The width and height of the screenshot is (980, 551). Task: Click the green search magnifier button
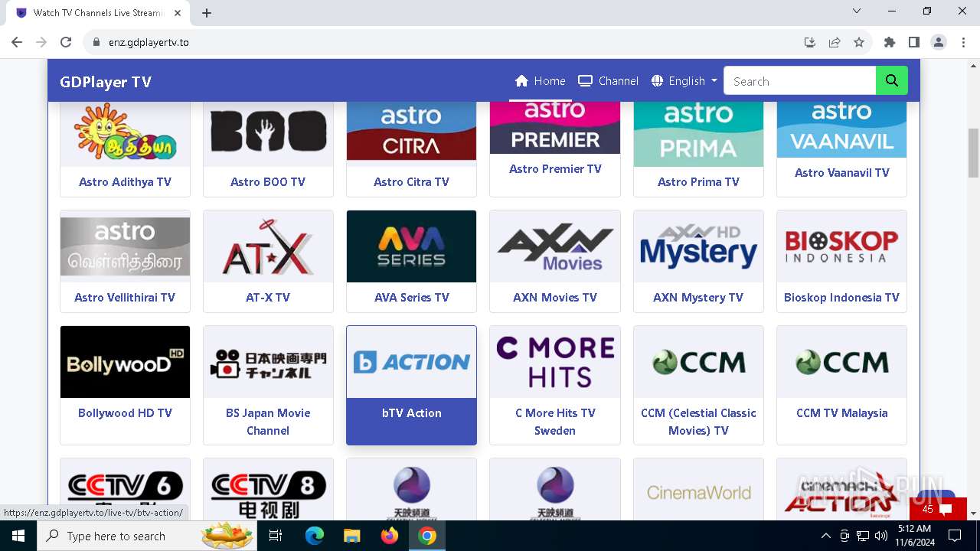(x=892, y=81)
